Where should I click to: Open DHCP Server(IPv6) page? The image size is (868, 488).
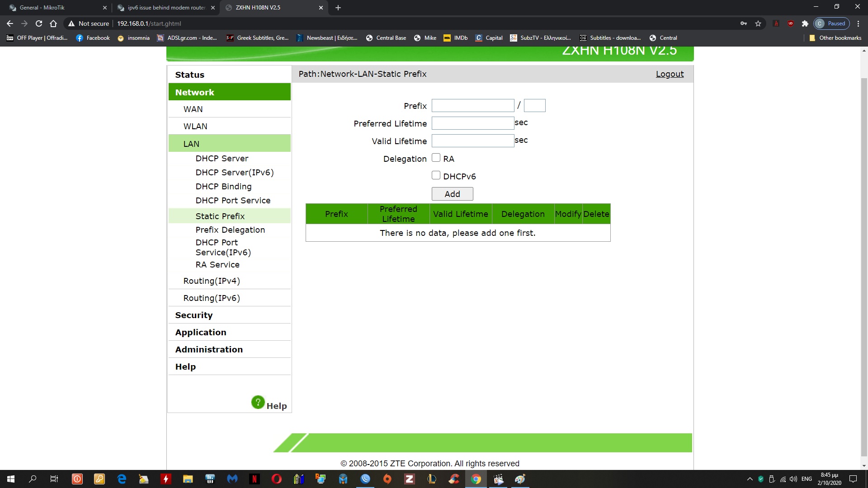(x=234, y=172)
